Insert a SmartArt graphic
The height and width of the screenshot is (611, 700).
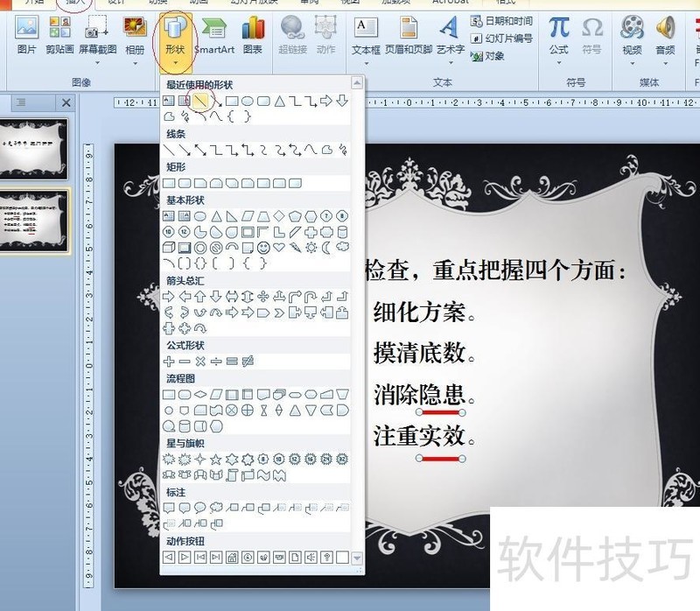pos(214,35)
